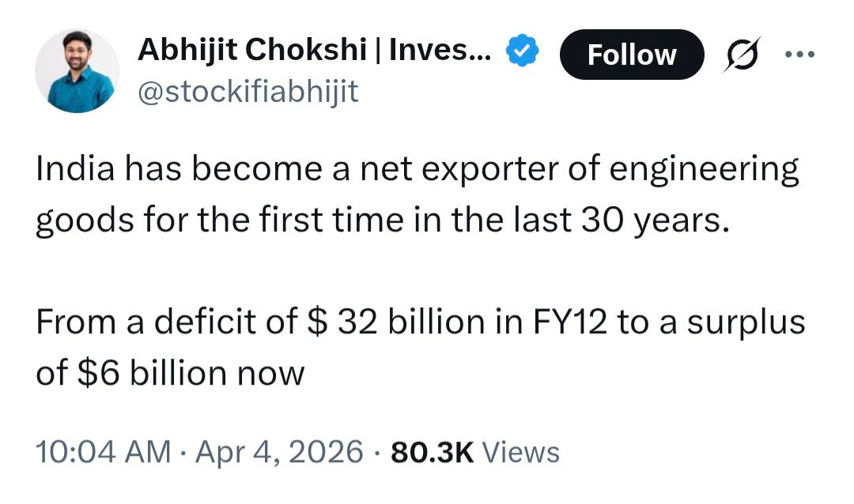Click the 10:04 AM timestamp
Image resolution: width=854 pixels, height=504 pixels.
[103, 453]
